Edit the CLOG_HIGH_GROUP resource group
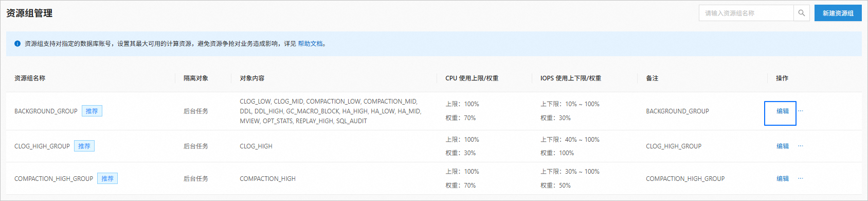This screenshot has width=868, height=201. [783, 146]
